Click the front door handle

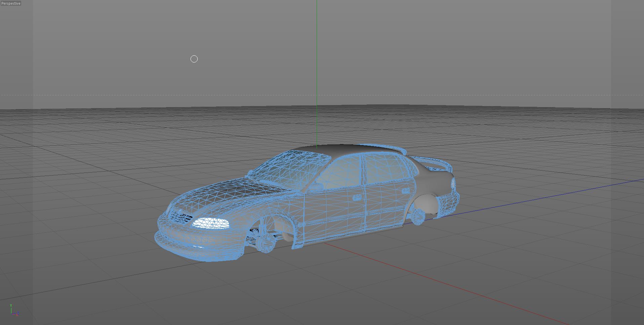point(357,198)
